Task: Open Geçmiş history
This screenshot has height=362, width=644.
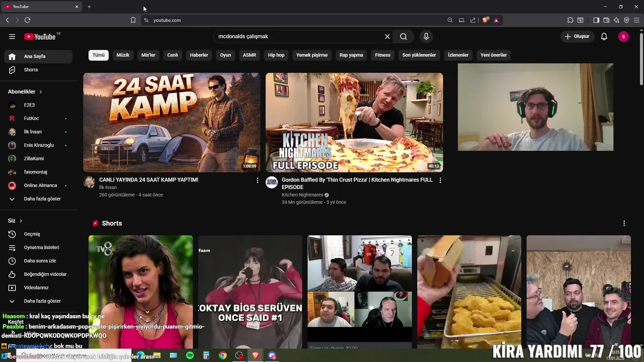Action: (x=38, y=234)
